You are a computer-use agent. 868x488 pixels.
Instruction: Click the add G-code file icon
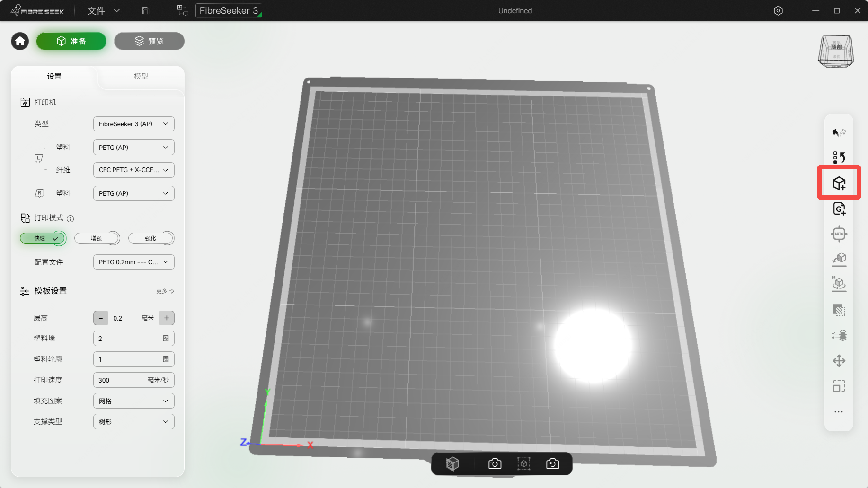pos(839,209)
